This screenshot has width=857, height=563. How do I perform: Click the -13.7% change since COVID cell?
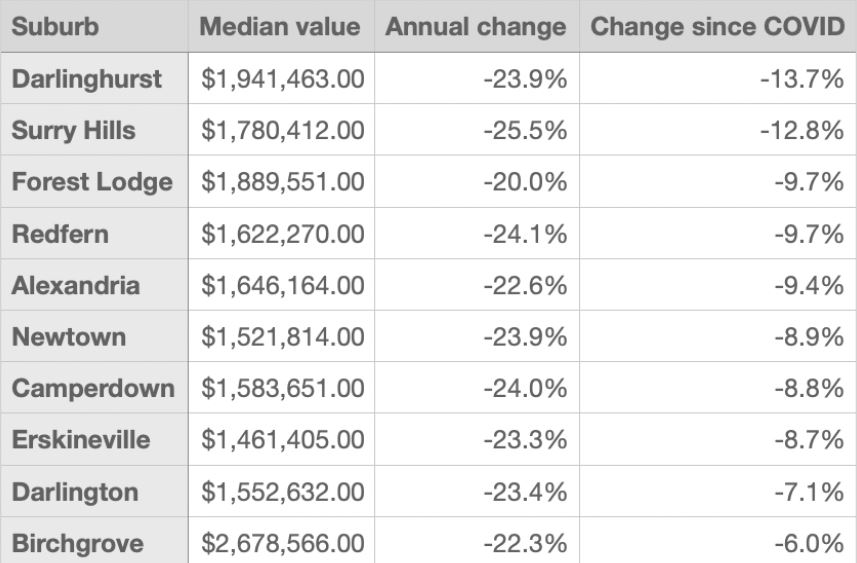click(x=802, y=79)
